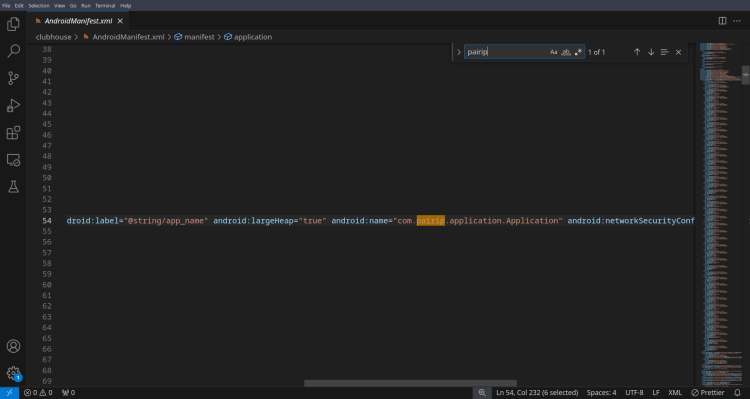
Task: Click the errors and warnings status item
Action: (x=38, y=393)
